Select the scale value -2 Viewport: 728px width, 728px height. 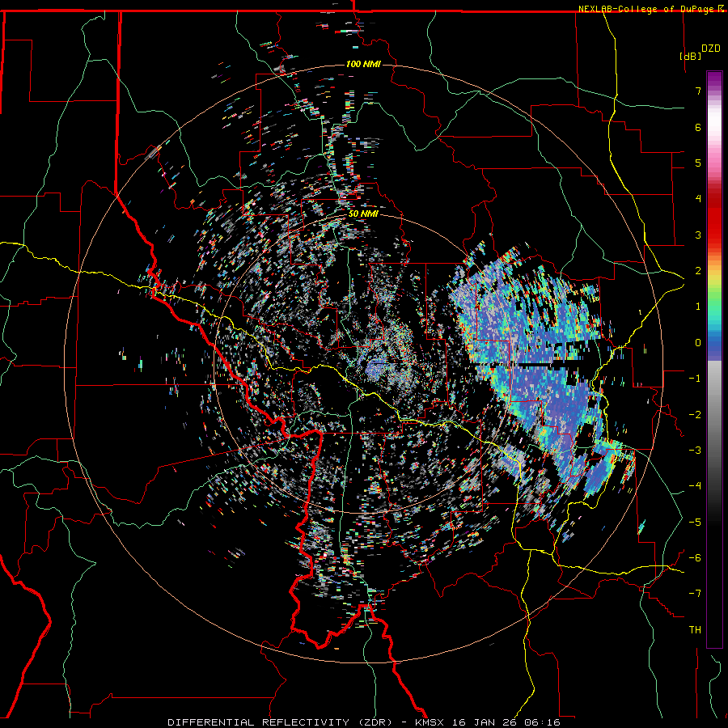tap(695, 415)
